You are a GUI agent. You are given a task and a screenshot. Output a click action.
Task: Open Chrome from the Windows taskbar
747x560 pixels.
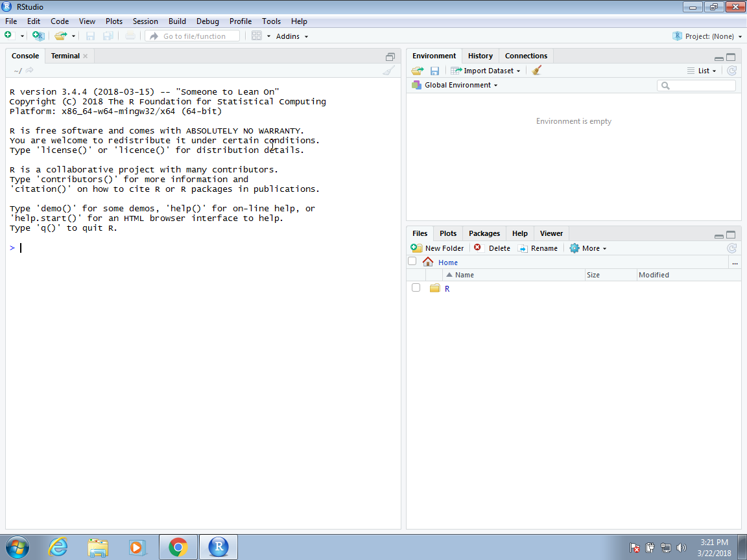(x=178, y=548)
